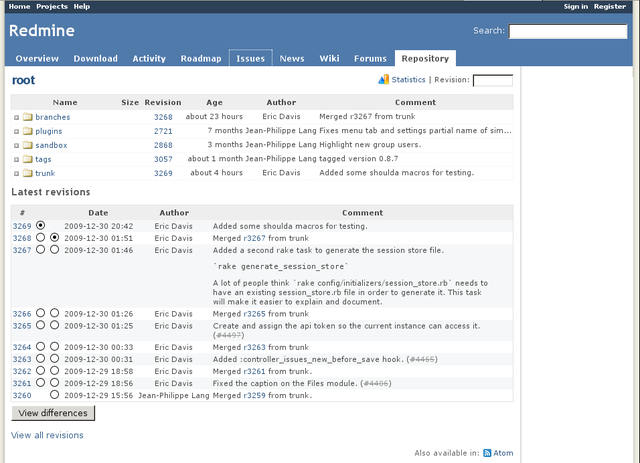Select second radio button for revision 3264

pos(55,346)
